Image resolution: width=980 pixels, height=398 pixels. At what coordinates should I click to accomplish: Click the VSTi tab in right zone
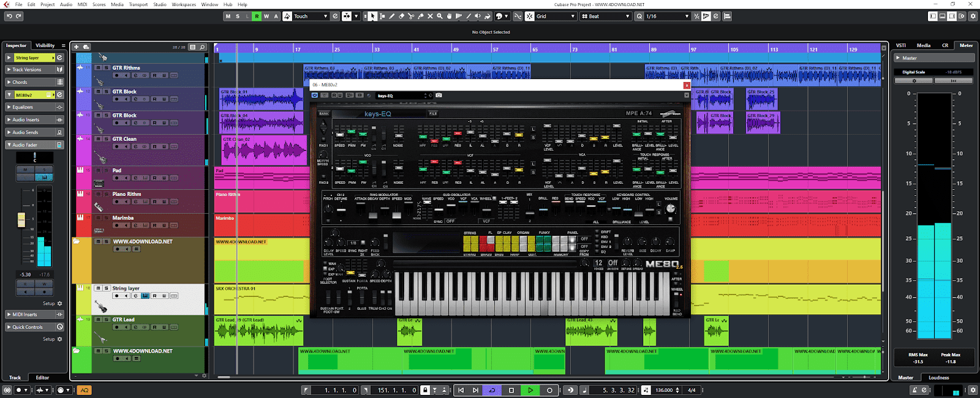[901, 45]
